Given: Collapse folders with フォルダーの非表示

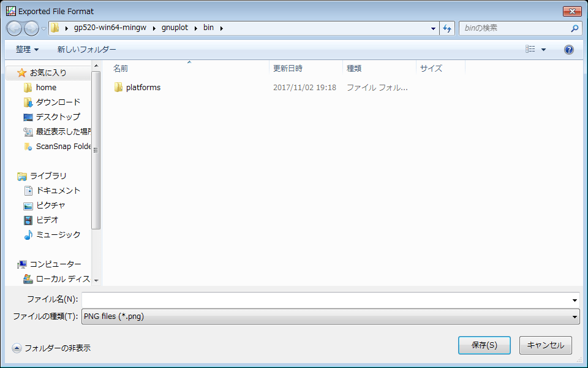Looking at the screenshot, I should pyautogui.click(x=51, y=348).
